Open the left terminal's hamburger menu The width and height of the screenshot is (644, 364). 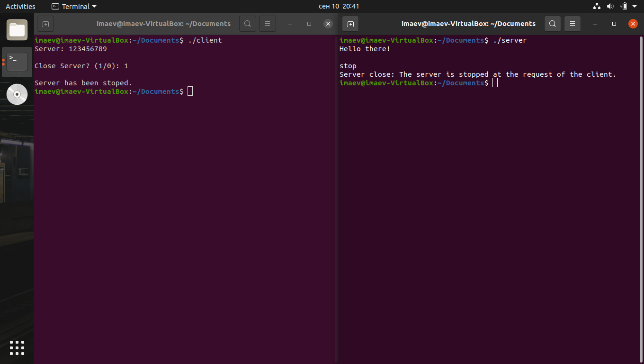tap(267, 23)
